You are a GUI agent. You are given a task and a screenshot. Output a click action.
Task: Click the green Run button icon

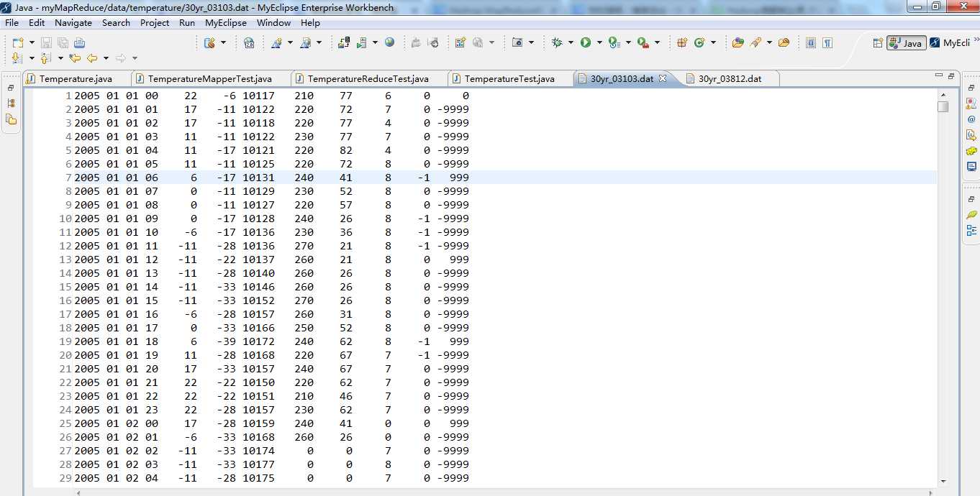pos(586,42)
